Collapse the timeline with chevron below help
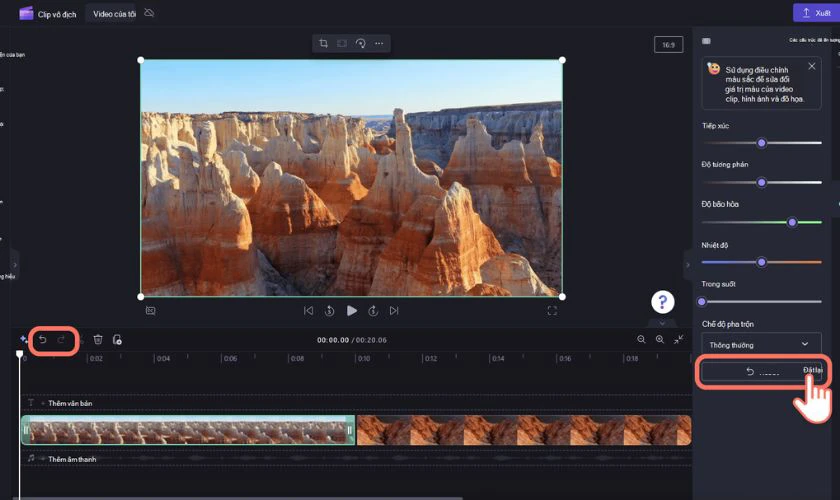 pos(662,323)
